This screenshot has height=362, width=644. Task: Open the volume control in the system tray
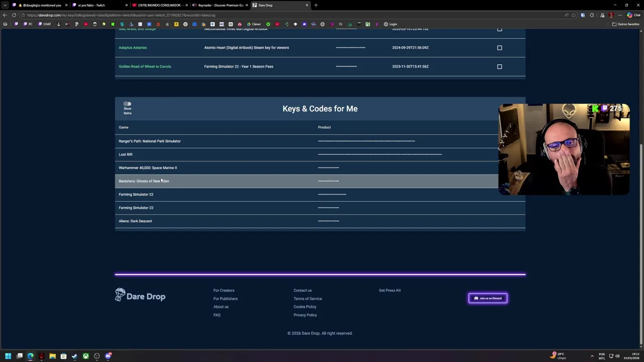(x=617, y=356)
